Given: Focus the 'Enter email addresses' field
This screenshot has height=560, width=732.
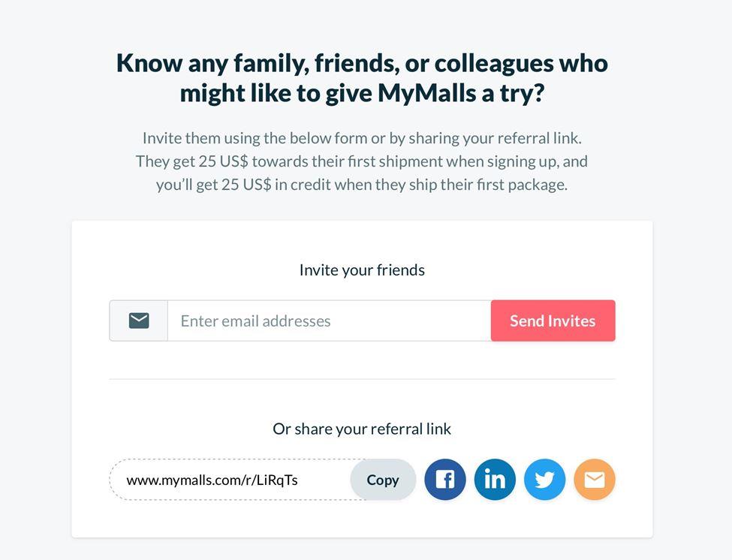Looking at the screenshot, I should [x=329, y=321].
